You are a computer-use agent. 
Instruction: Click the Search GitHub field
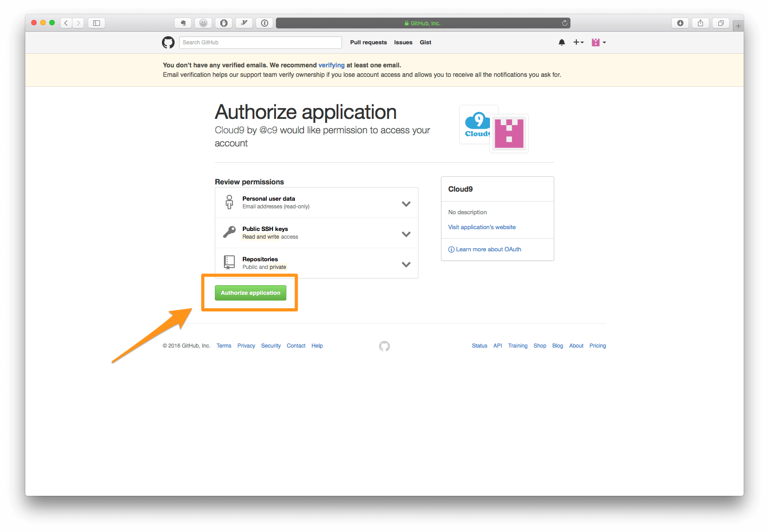(261, 42)
